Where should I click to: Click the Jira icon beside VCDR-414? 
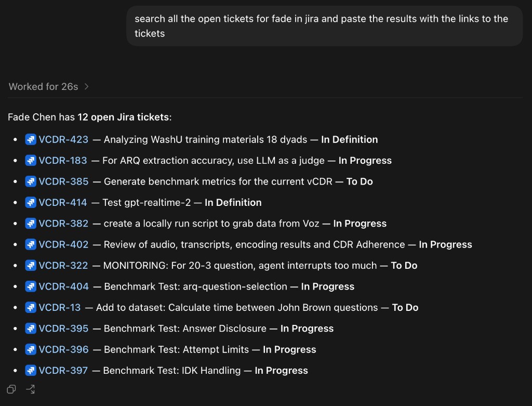tap(31, 203)
